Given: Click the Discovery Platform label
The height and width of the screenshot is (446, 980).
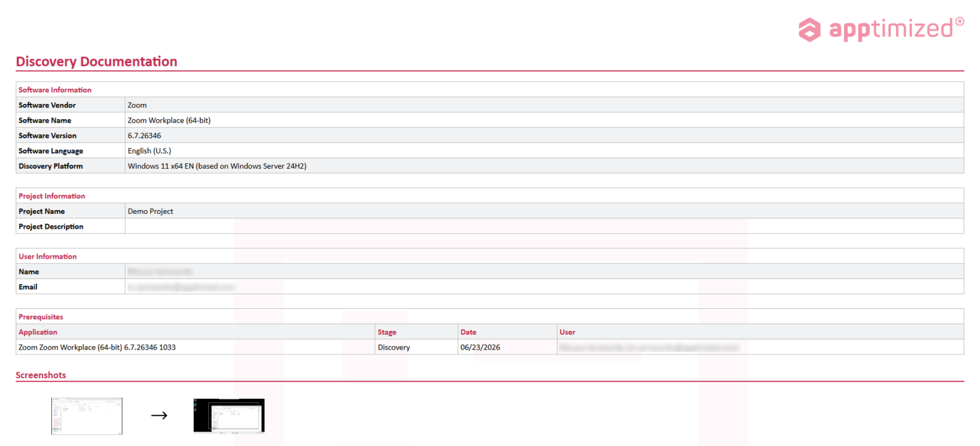Looking at the screenshot, I should (x=51, y=166).
